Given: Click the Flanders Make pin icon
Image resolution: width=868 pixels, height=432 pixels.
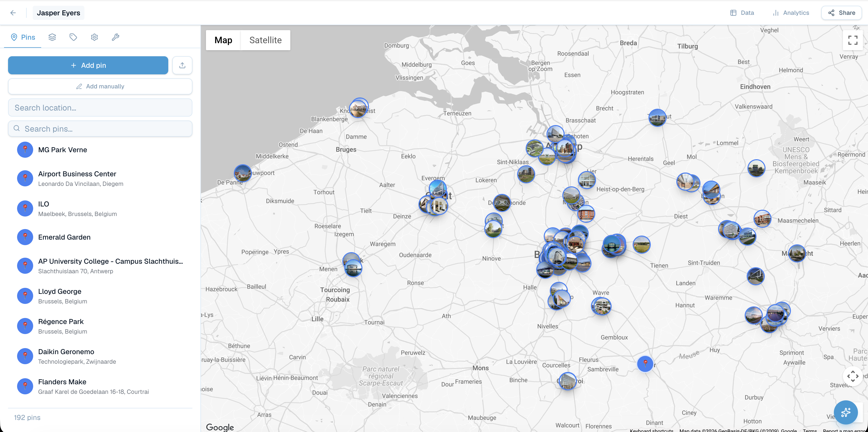Looking at the screenshot, I should (25, 387).
